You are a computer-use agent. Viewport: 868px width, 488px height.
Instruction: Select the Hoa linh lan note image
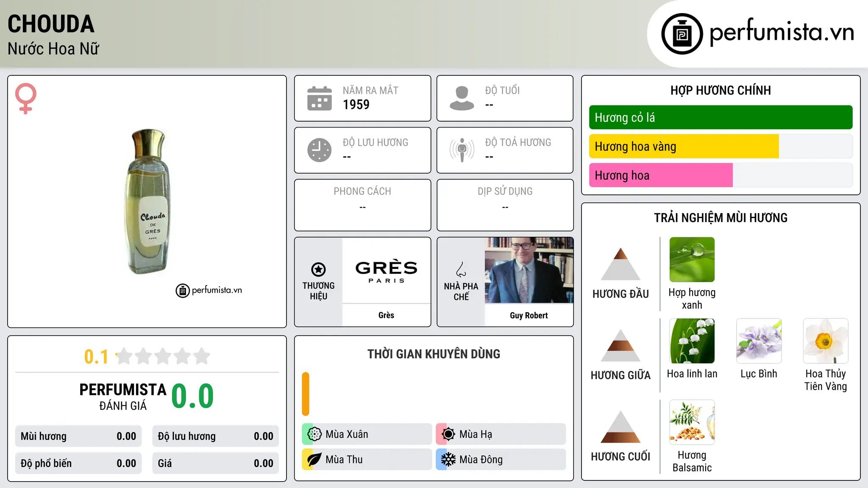click(692, 341)
